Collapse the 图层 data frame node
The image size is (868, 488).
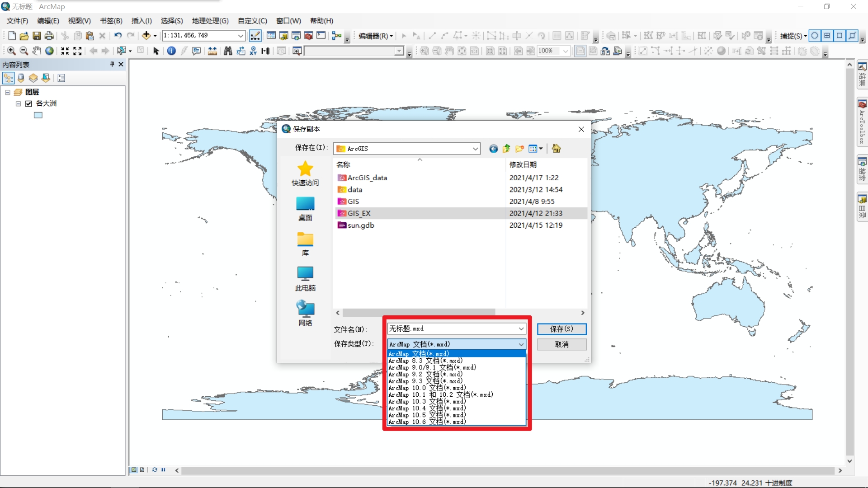(x=8, y=92)
